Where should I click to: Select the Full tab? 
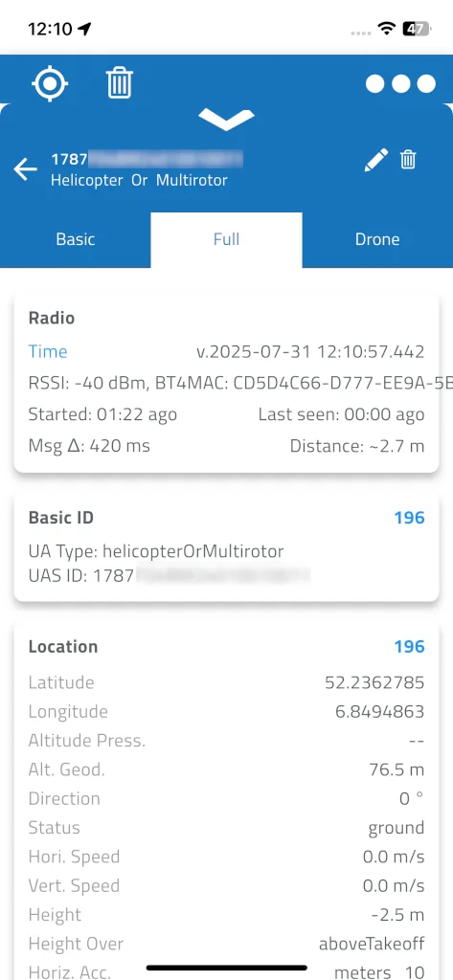pyautogui.click(x=226, y=239)
